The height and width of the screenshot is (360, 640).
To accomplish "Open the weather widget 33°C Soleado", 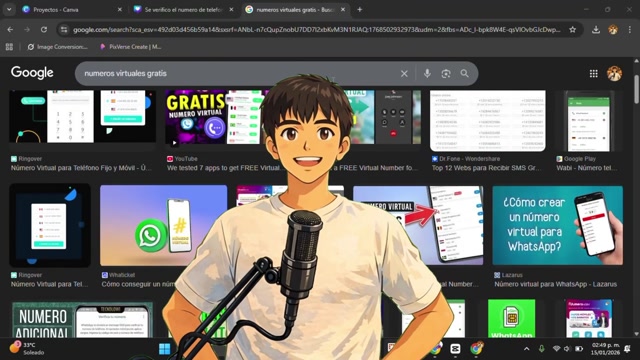I will pyautogui.click(x=28, y=349).
